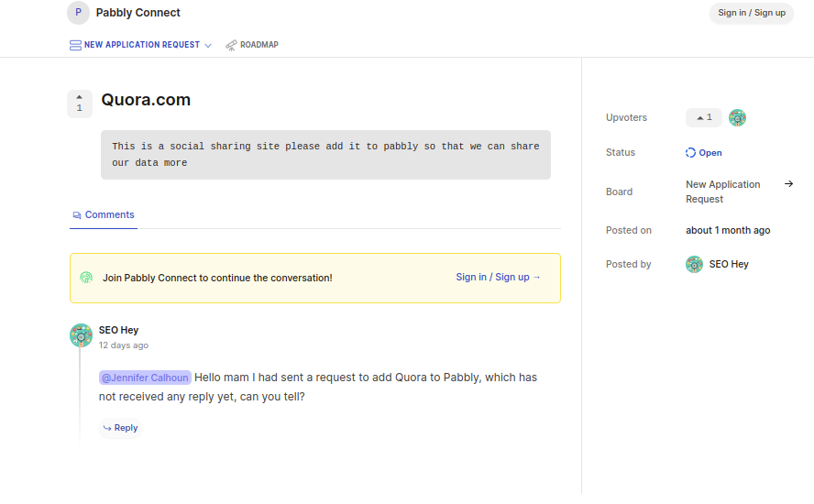Expand the New Application Request dropdown chevron
This screenshot has height=504, width=814.
click(208, 46)
